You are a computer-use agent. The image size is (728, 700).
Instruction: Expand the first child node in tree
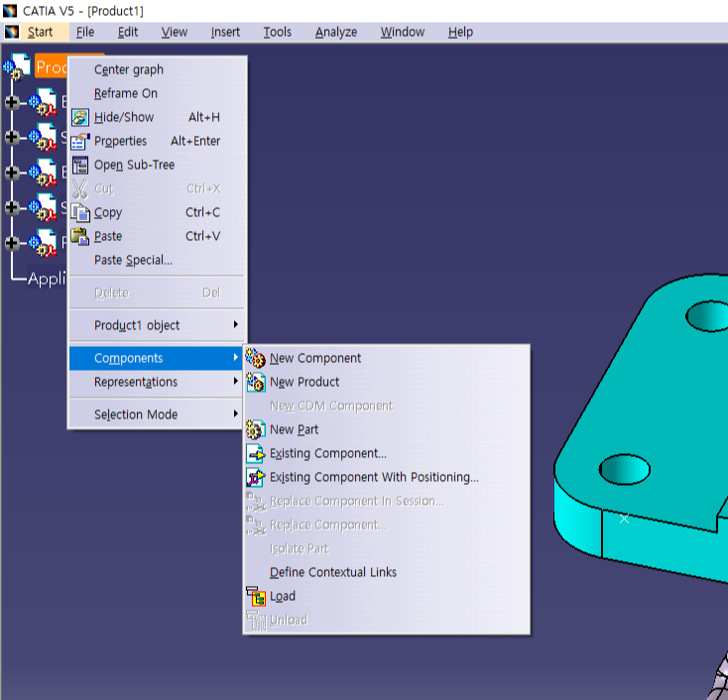13,102
